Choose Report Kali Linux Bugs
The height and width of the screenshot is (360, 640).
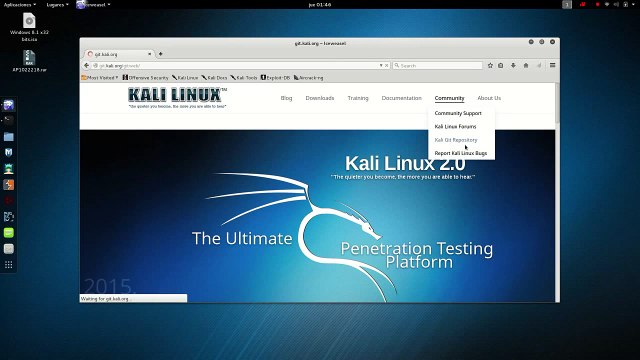tap(460, 153)
